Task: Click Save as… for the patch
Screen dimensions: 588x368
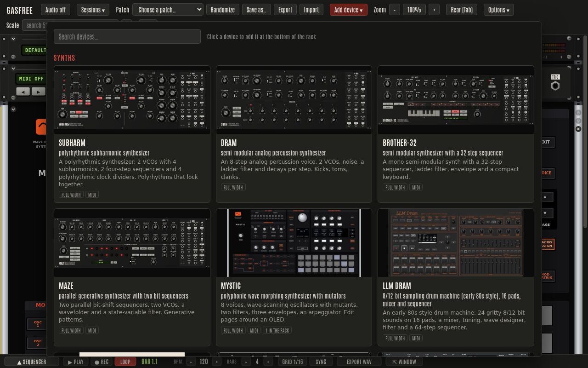Action: point(256,10)
